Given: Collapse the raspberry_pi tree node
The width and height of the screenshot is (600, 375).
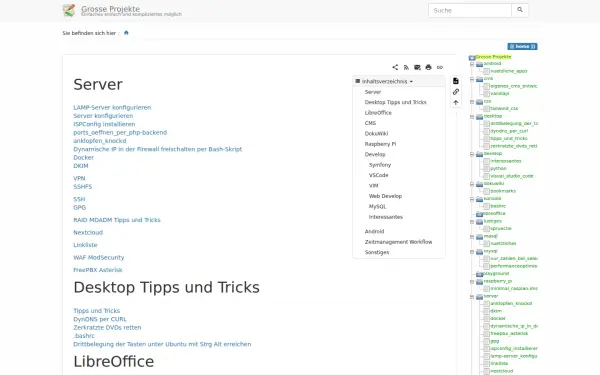Looking at the screenshot, I should pos(472,282).
